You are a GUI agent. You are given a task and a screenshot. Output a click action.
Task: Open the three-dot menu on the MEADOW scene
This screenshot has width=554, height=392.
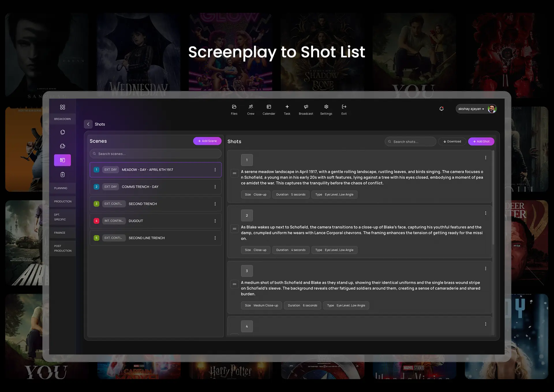click(215, 169)
